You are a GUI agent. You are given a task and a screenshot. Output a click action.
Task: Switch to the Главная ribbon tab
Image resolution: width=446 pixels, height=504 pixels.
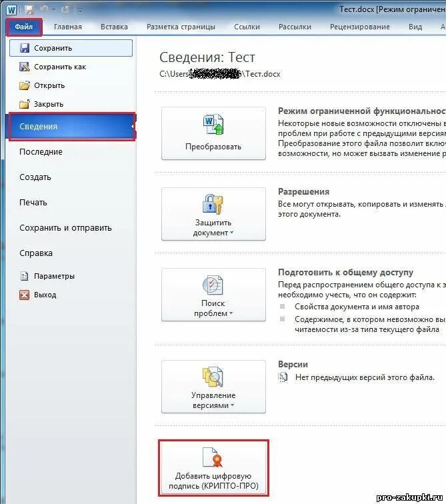(x=68, y=27)
